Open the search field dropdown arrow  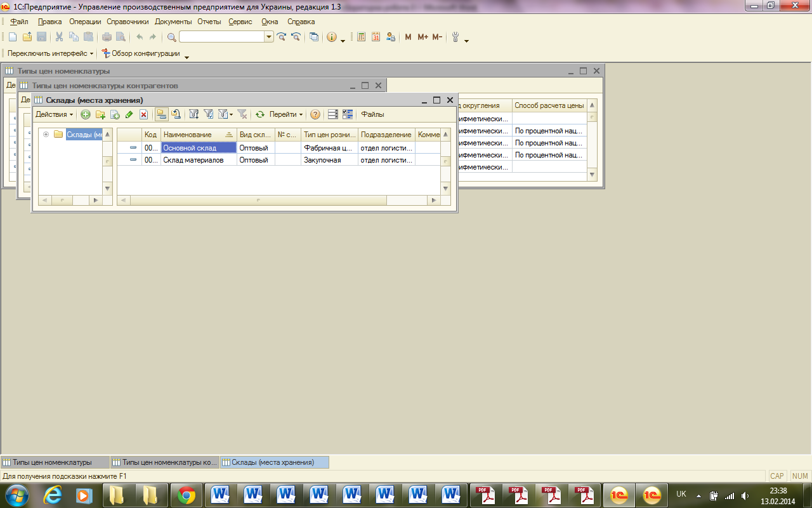pos(269,37)
